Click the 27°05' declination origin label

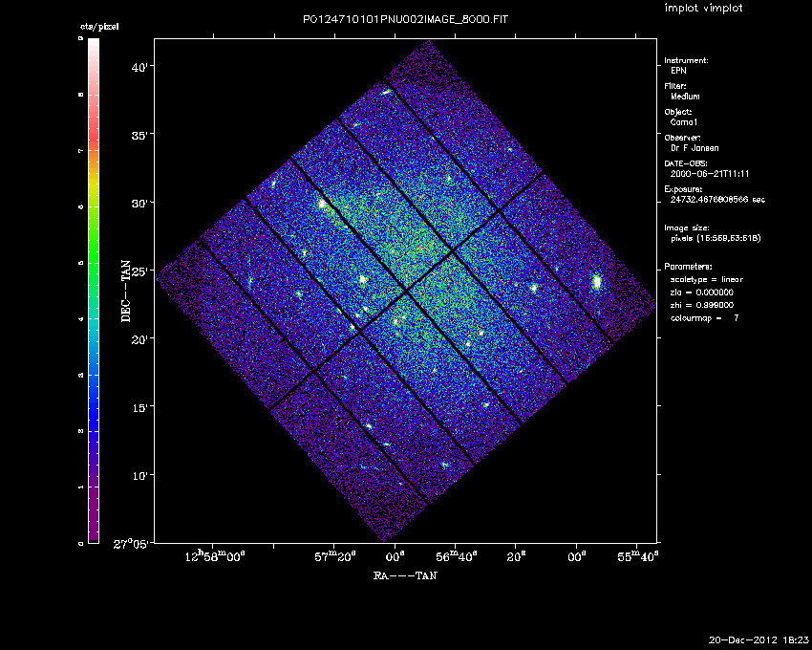pyautogui.click(x=132, y=544)
